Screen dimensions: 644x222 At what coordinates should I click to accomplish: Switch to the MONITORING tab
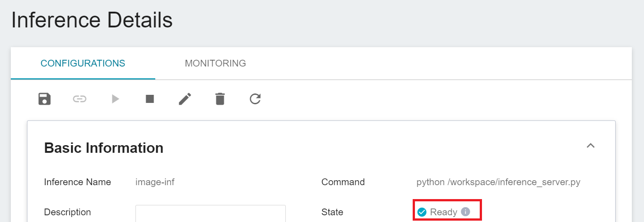[x=215, y=63]
